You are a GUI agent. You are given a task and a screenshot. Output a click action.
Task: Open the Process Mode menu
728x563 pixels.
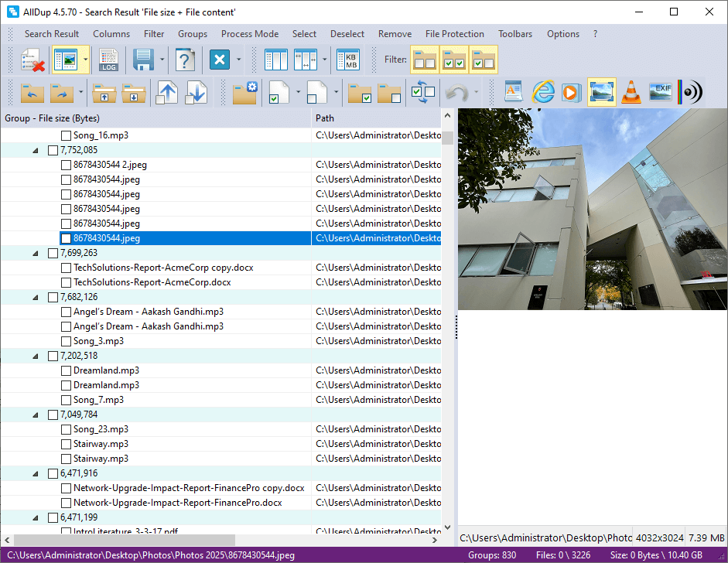click(x=249, y=34)
